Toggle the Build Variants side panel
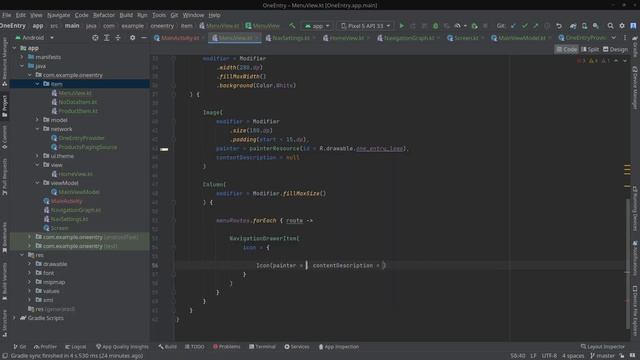 tap(4, 282)
